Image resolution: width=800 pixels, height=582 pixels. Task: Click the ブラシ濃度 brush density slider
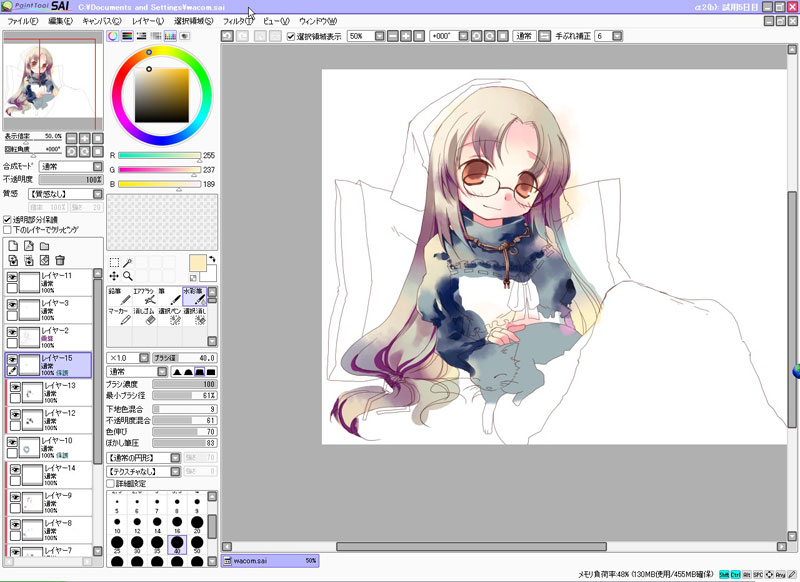(x=185, y=384)
